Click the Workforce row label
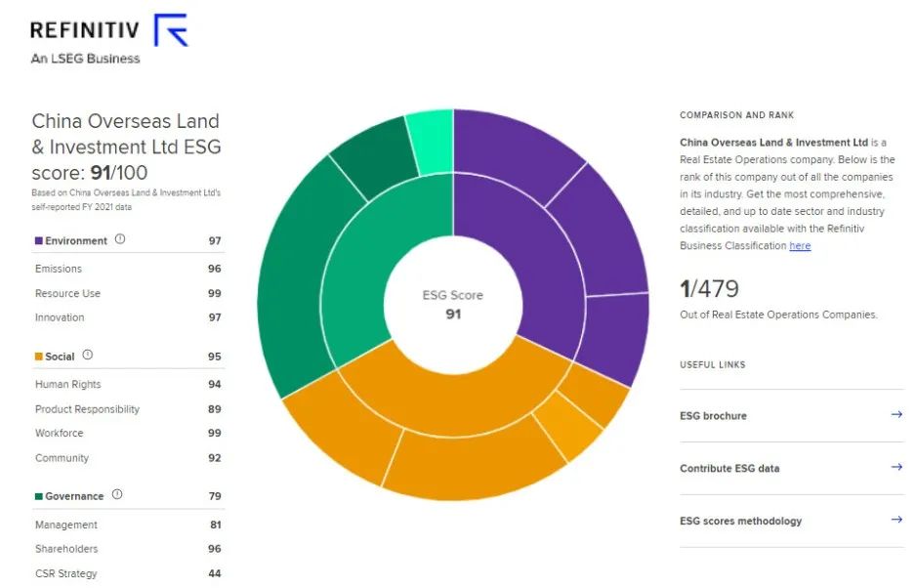The image size is (915, 588). pos(59,433)
